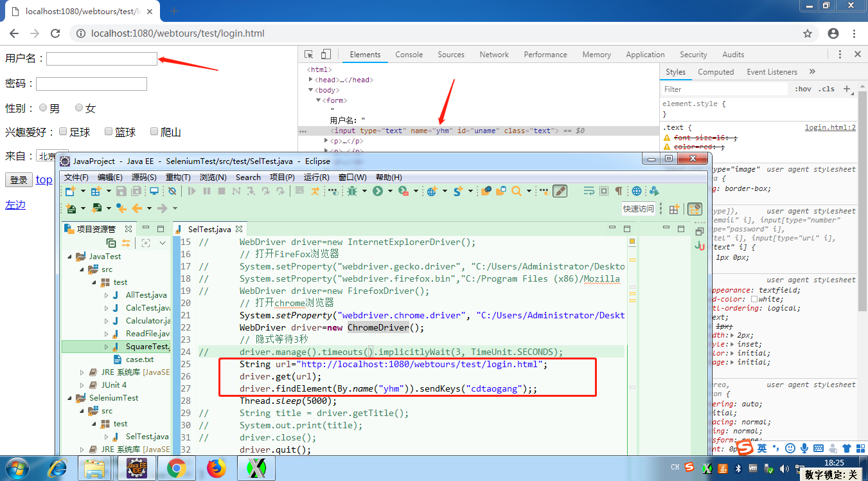Check the 足球 hobby checkbox
868x481 pixels.
click(x=63, y=132)
